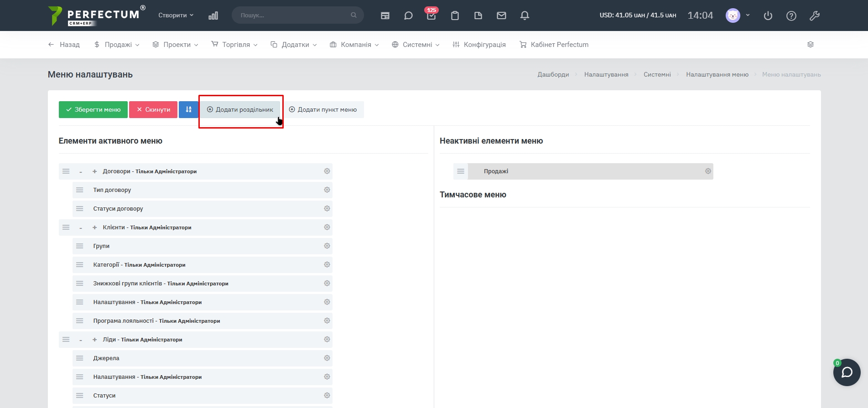Open the user avatar dropdown
This screenshot has width=868, height=408.
point(738,15)
